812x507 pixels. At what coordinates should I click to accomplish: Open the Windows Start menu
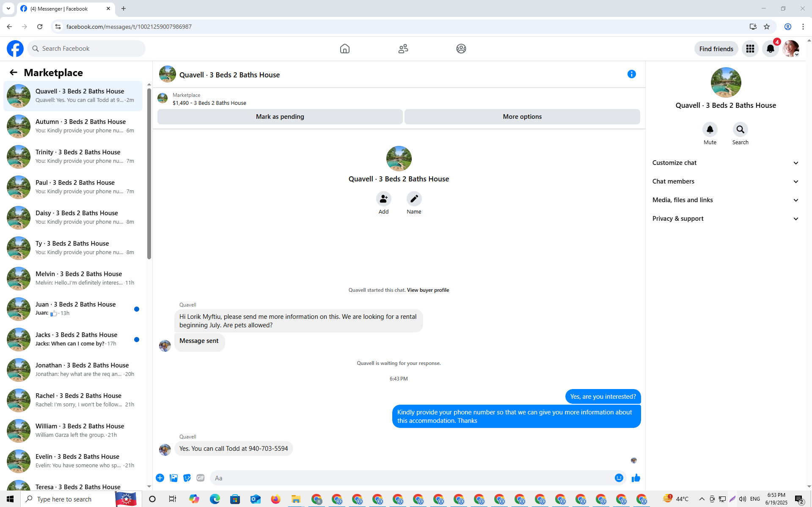10,499
